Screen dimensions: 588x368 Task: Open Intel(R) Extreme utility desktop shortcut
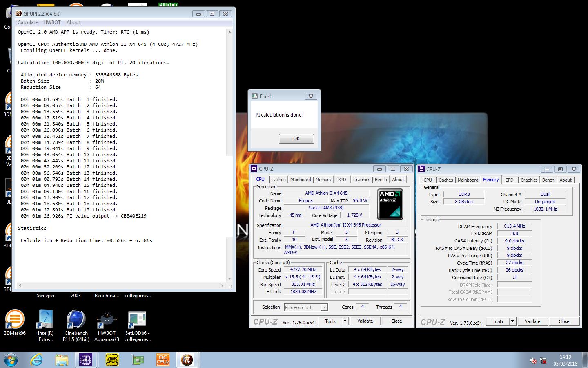tap(45, 325)
